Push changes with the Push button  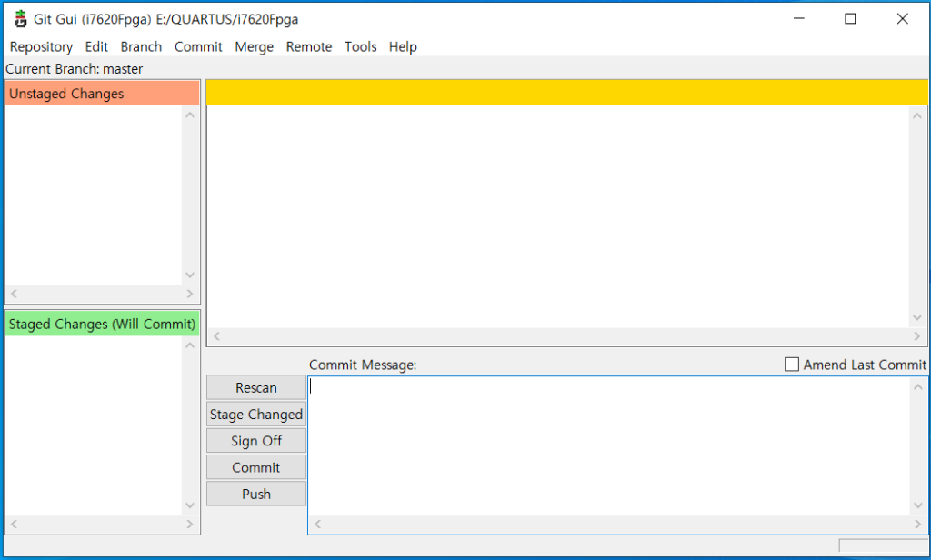point(255,494)
